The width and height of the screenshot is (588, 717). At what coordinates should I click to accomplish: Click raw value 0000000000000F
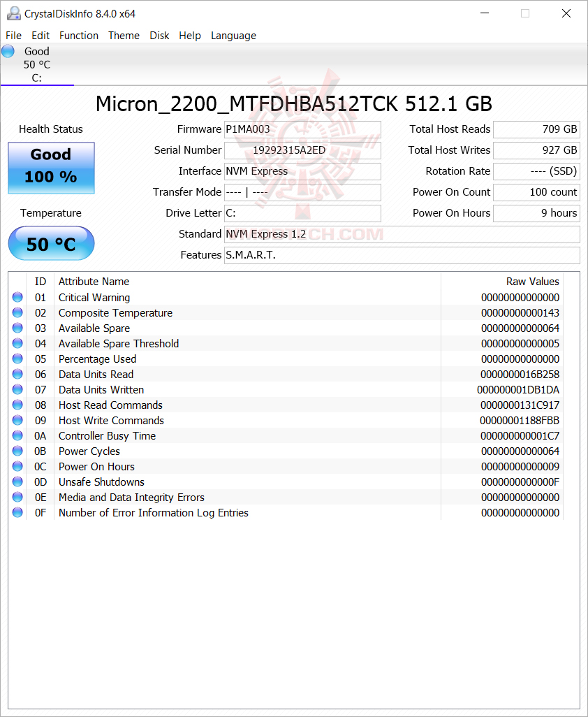click(x=520, y=481)
